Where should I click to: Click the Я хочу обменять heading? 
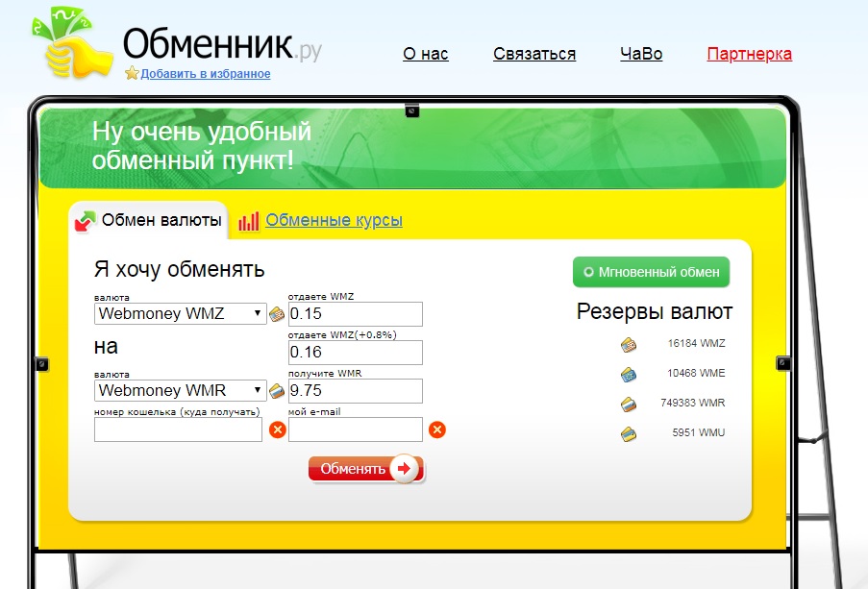(x=180, y=269)
